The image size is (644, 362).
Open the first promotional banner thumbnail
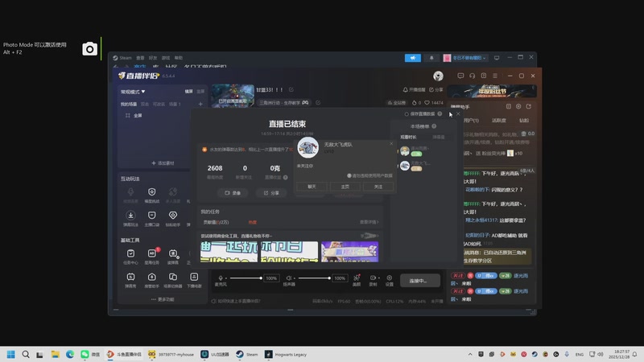tap(229, 252)
